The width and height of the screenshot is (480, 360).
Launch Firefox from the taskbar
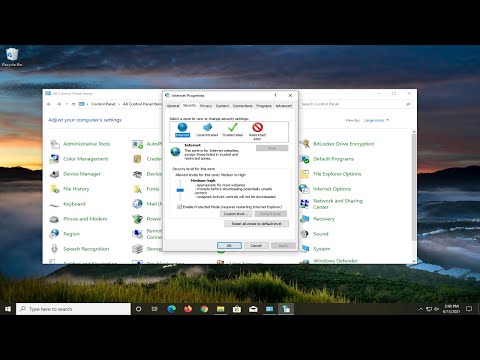tap(188, 309)
